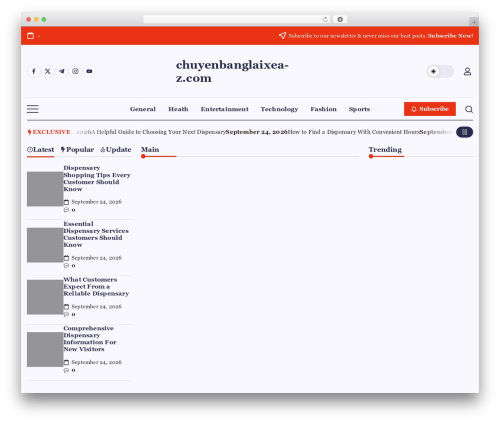Open the Heath menu item

click(178, 109)
